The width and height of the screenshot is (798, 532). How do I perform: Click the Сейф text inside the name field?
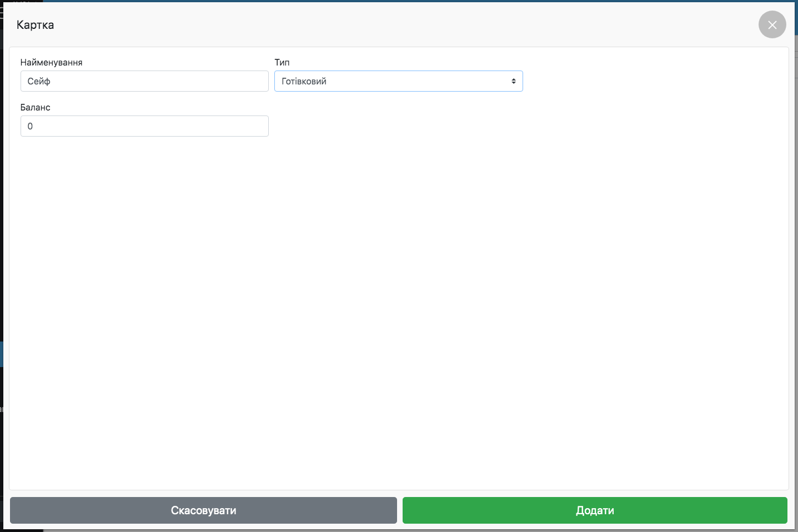click(39, 81)
